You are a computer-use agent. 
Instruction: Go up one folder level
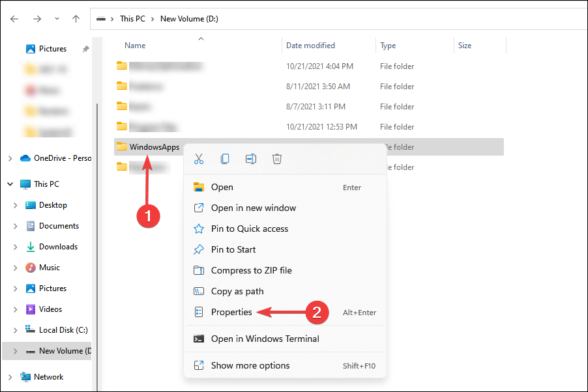point(76,19)
